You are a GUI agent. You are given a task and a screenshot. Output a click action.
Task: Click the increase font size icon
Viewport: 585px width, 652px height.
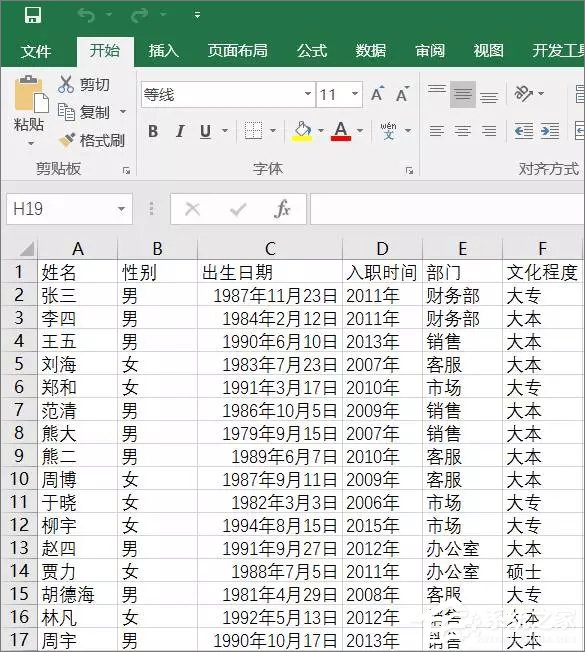(x=378, y=94)
